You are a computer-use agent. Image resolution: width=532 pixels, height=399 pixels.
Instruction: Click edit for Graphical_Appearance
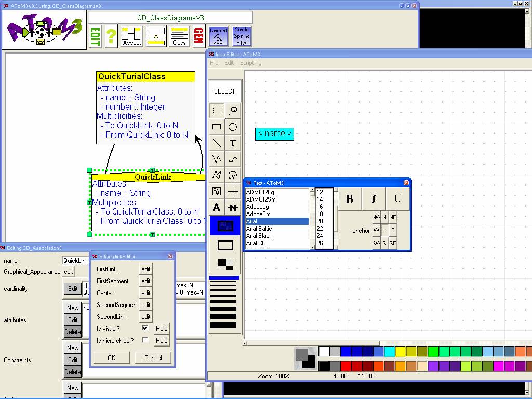(x=69, y=271)
